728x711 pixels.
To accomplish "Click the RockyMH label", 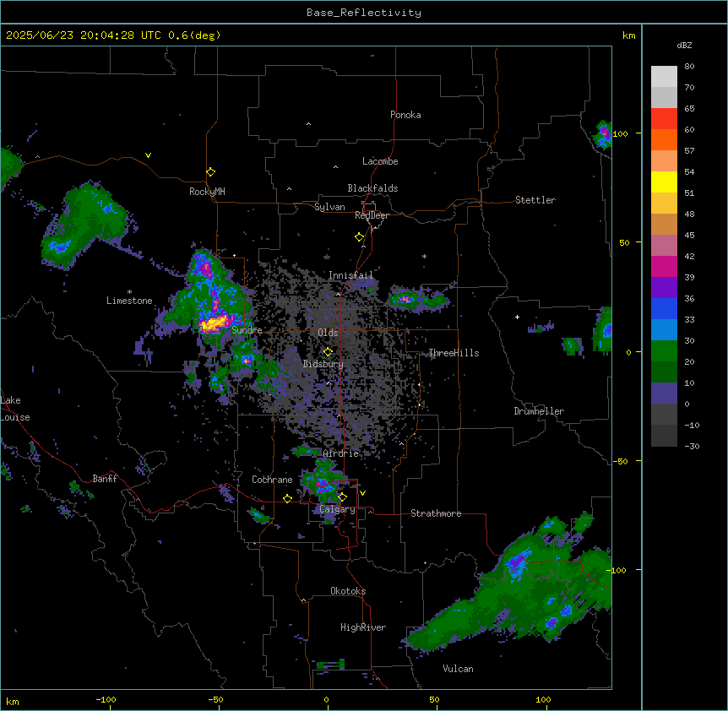I will point(207,192).
